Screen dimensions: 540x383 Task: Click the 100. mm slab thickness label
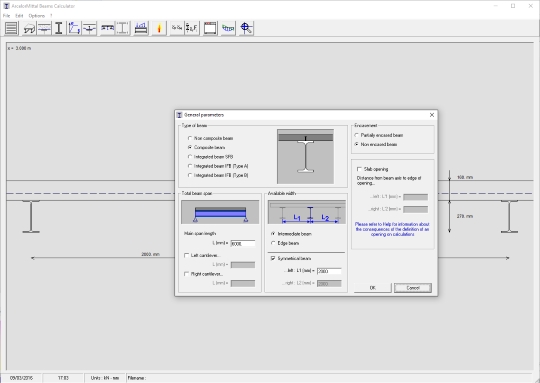click(x=465, y=177)
